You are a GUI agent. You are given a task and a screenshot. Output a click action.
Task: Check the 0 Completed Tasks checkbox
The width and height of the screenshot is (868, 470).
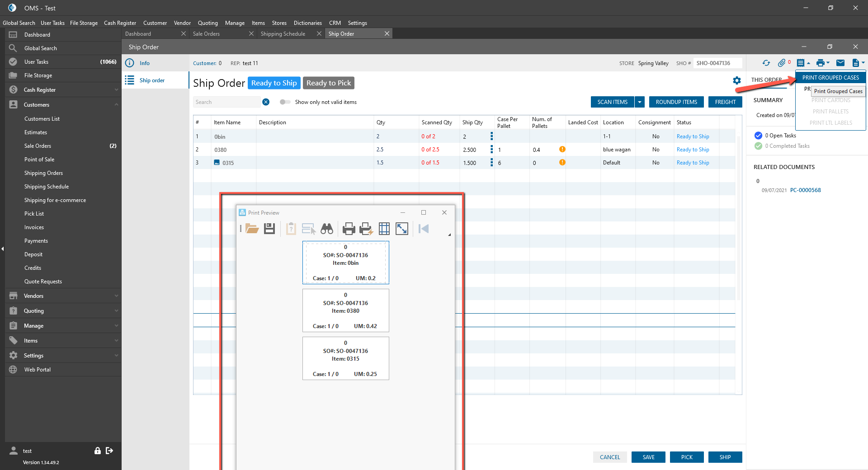pyautogui.click(x=758, y=146)
